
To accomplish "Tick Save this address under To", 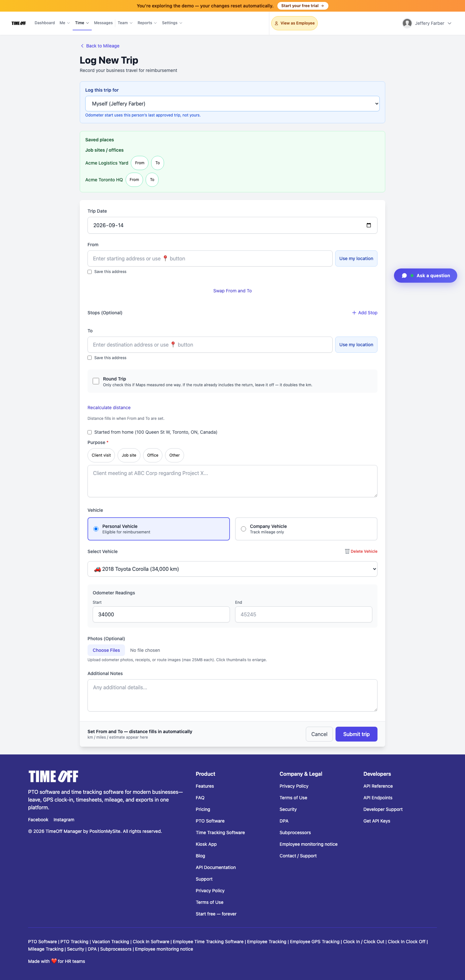I will click(90, 358).
